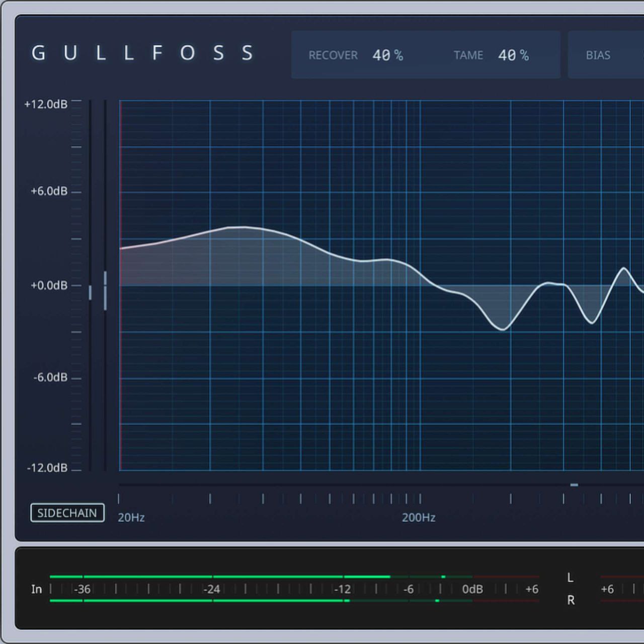Screen dimensions: 644x644
Task: Click the input R channel level meter bar
Action: click(x=294, y=601)
